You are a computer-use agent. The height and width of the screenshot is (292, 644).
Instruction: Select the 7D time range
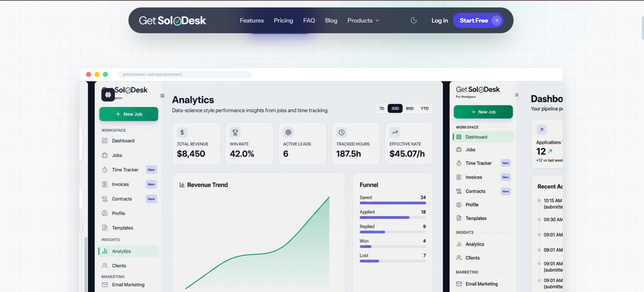[x=381, y=109]
